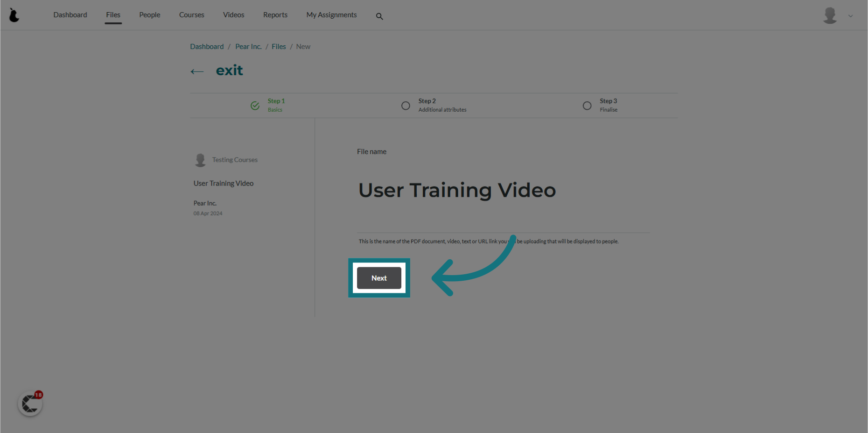The width and height of the screenshot is (868, 433).
Task: Click the User Training Video name field
Action: click(x=503, y=190)
